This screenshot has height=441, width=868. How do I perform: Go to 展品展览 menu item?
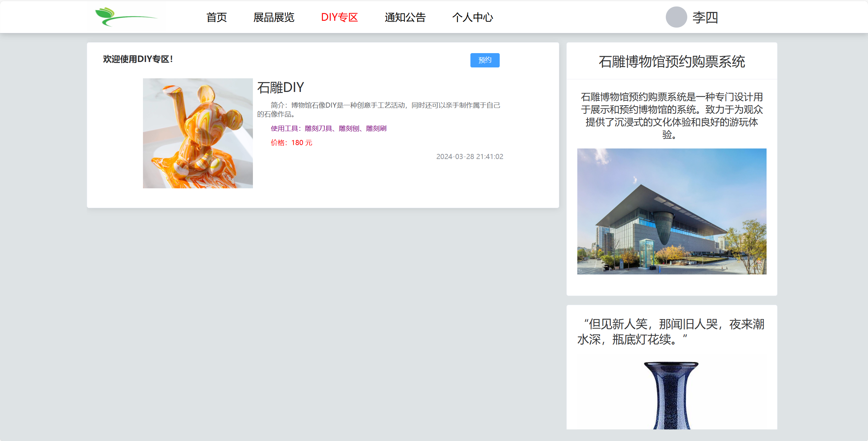coord(274,17)
